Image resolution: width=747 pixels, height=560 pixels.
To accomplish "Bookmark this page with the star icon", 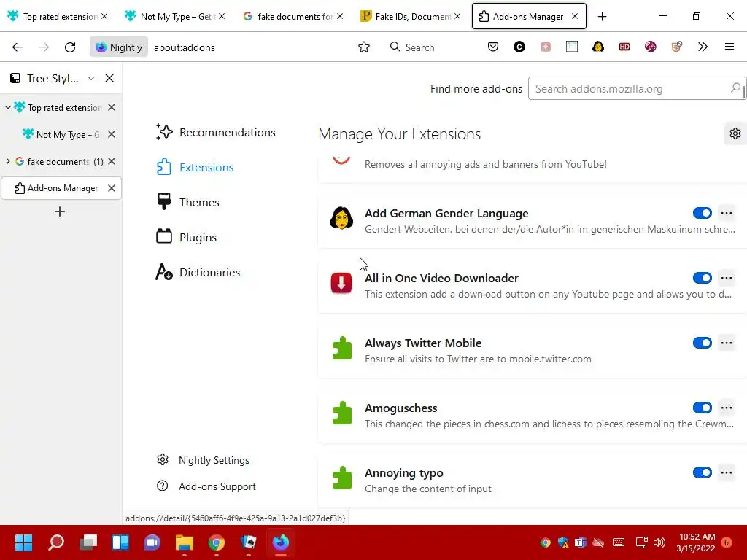I will pyautogui.click(x=364, y=47).
